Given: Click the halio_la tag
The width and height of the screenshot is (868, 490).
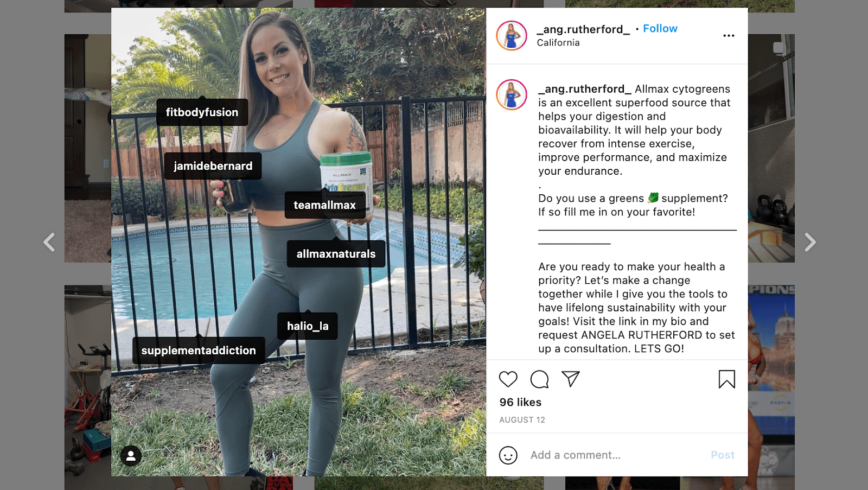Looking at the screenshot, I should tap(308, 326).
